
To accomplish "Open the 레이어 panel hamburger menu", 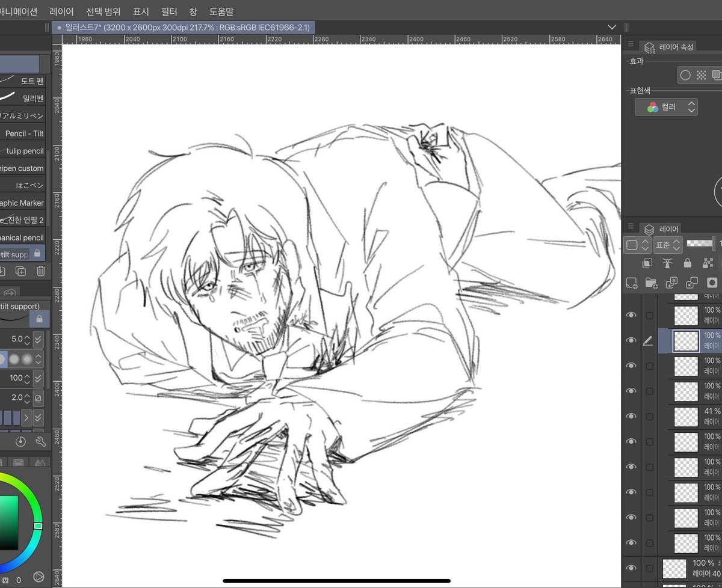I will [631, 226].
